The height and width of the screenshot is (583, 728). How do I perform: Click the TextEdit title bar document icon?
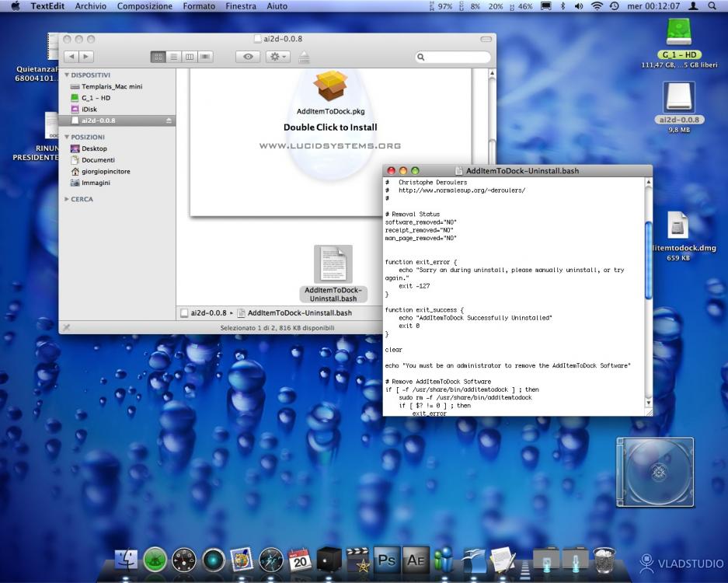[459, 170]
